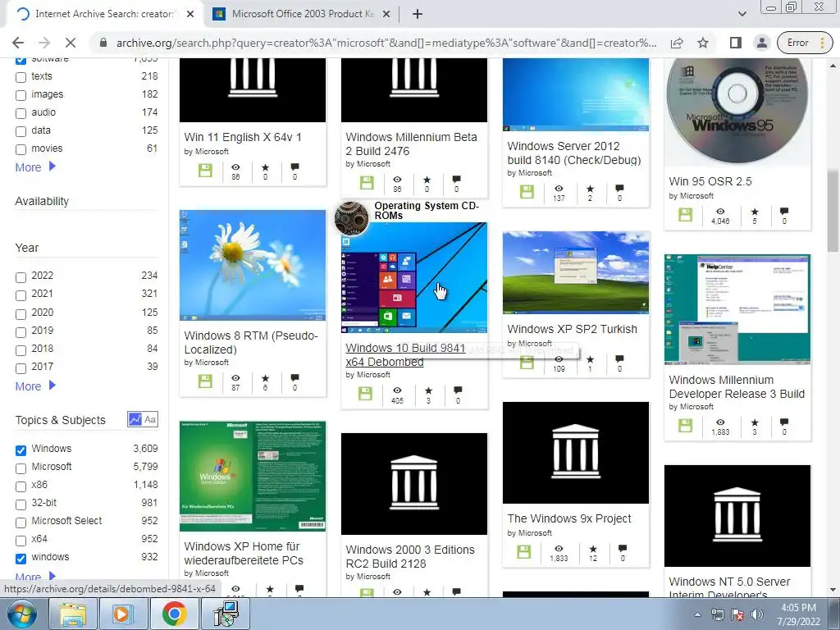This screenshot has height=630, width=840.
Task: Open Windows 2000 3 Editions RC2 Build 2128
Action: click(x=410, y=557)
